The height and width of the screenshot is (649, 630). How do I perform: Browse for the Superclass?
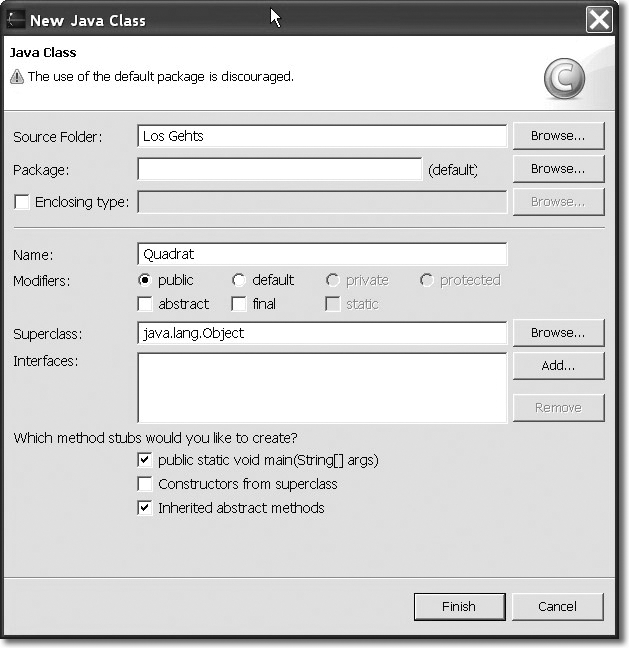pos(558,333)
